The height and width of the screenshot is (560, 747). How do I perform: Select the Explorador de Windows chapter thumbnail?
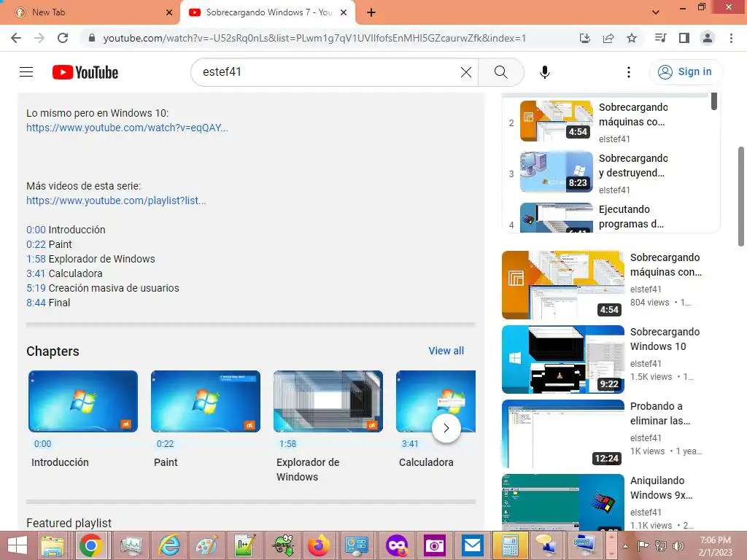click(328, 402)
